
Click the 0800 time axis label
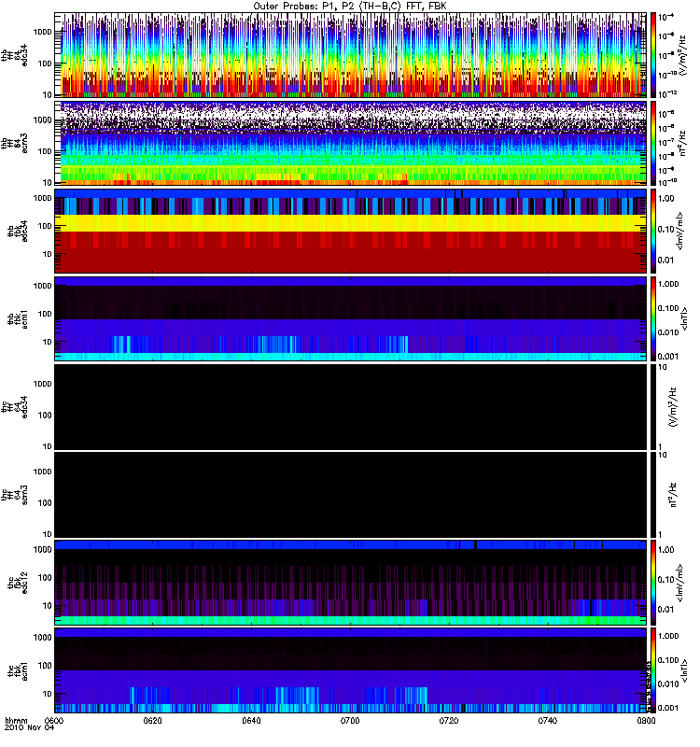coord(646,721)
